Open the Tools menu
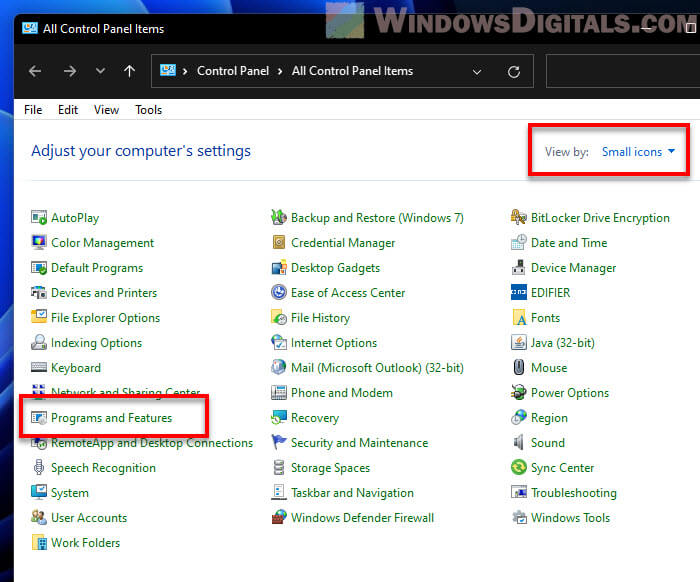The height and width of the screenshot is (582, 700). click(x=148, y=110)
